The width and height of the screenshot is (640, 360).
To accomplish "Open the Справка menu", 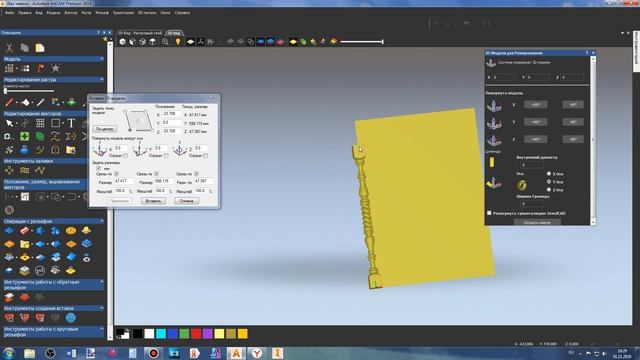I will point(182,13).
